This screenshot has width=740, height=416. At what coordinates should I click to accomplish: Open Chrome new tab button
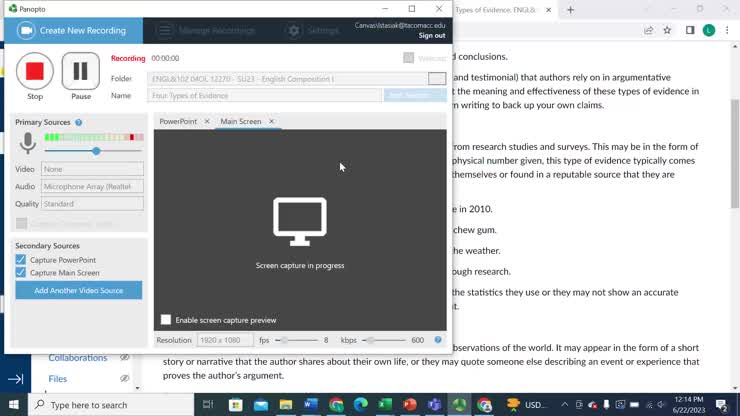click(x=571, y=10)
